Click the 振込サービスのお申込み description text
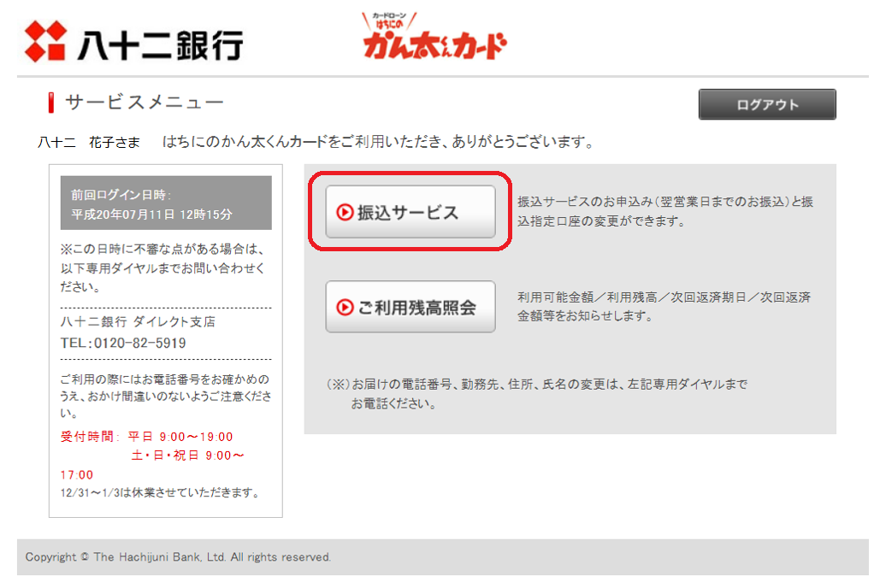Screen dimensions: 874x588 click(665, 212)
